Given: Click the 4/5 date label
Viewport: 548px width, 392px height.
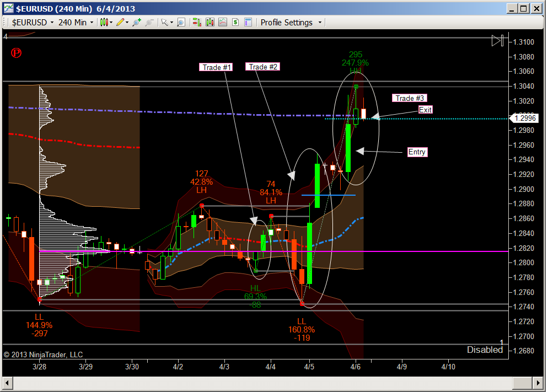Looking at the screenshot, I should [309, 367].
